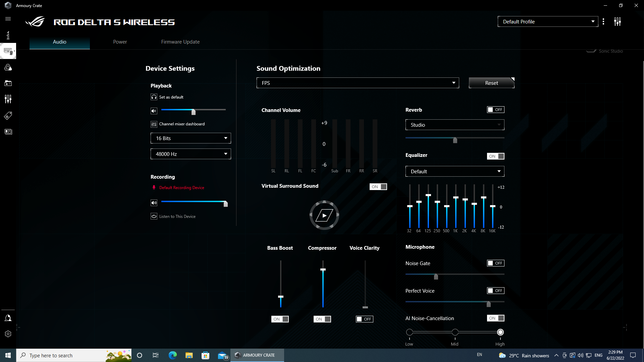
Task: Switch to the Firmware Update tab
Action: point(180,42)
